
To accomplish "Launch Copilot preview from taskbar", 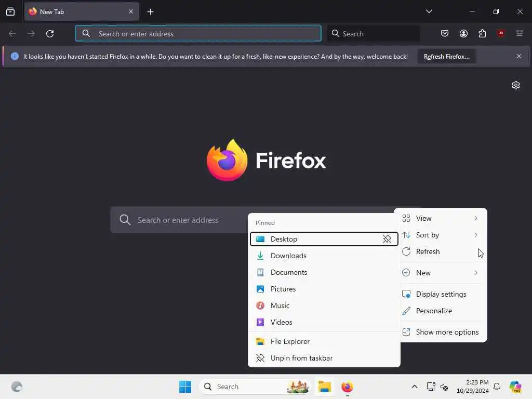I will point(515,387).
